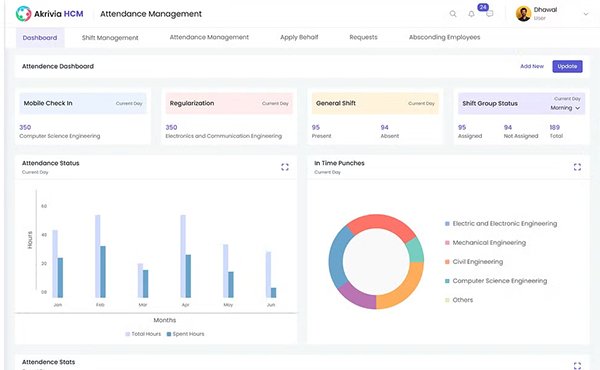This screenshot has height=370, width=600.
Task: Click the teal segment of donut chart
Action: [416, 251]
